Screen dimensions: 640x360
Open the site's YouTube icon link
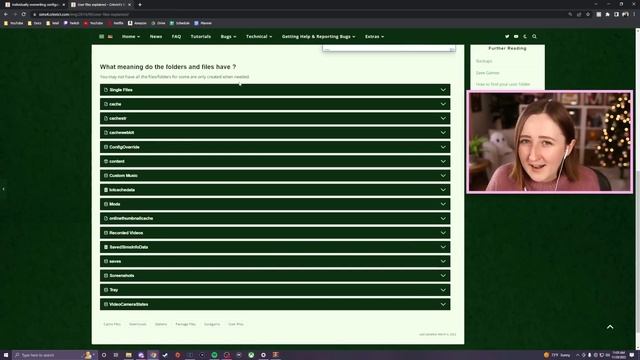pos(516,36)
